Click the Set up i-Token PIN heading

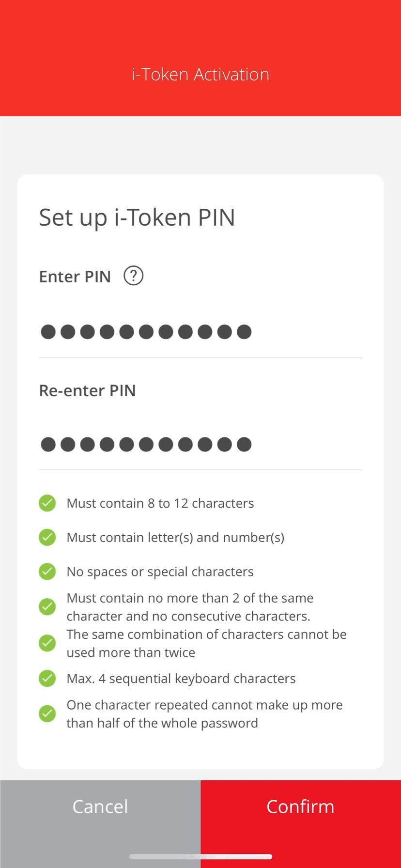click(x=137, y=217)
